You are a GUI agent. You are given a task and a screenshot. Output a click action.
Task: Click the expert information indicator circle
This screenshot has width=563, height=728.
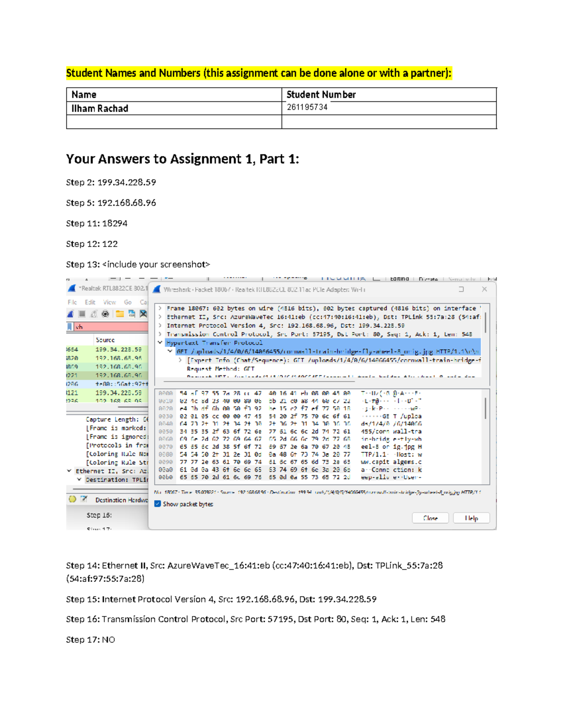[x=72, y=500]
